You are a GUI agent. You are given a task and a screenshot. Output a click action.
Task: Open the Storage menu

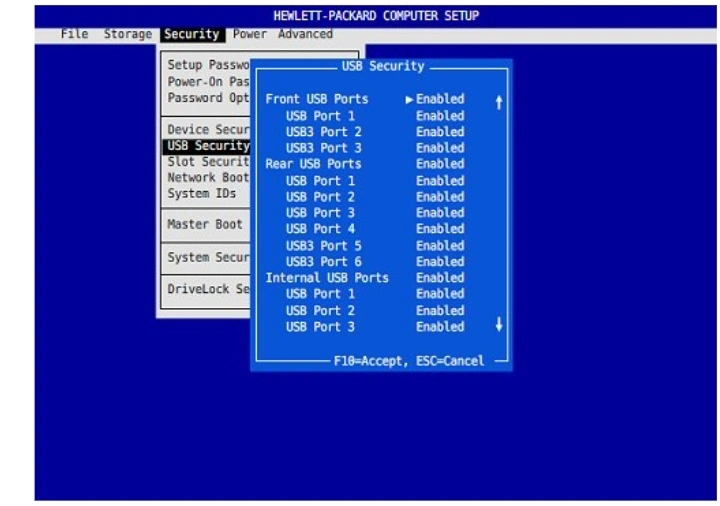(x=128, y=34)
